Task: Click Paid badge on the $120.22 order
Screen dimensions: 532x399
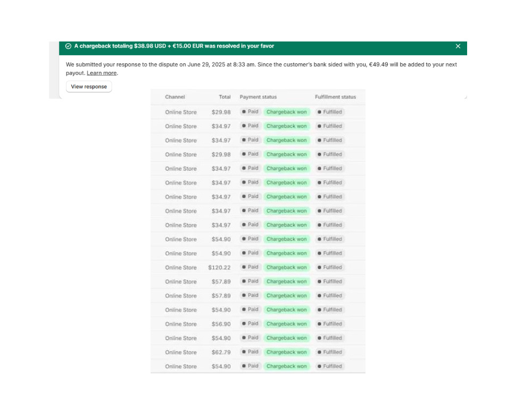Action: point(251,268)
